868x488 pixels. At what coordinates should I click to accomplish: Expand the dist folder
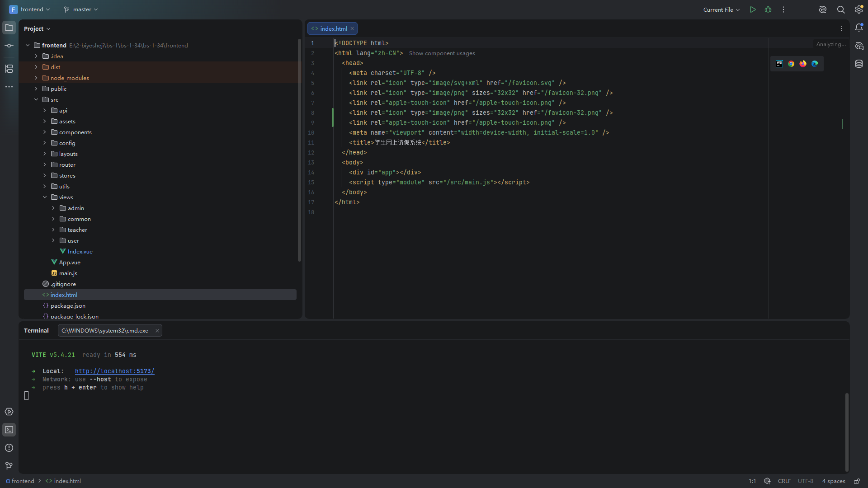36,67
